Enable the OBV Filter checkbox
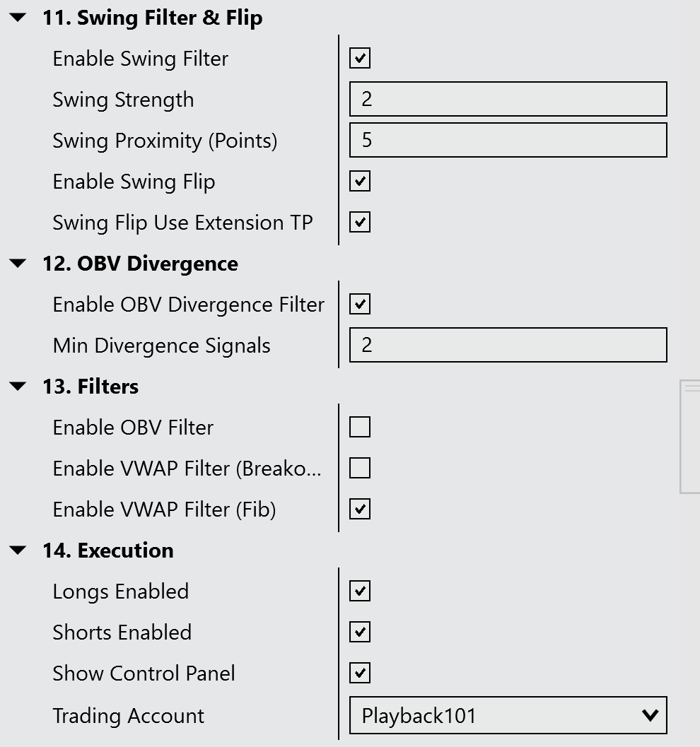Image resolution: width=700 pixels, height=747 pixels. 360,428
